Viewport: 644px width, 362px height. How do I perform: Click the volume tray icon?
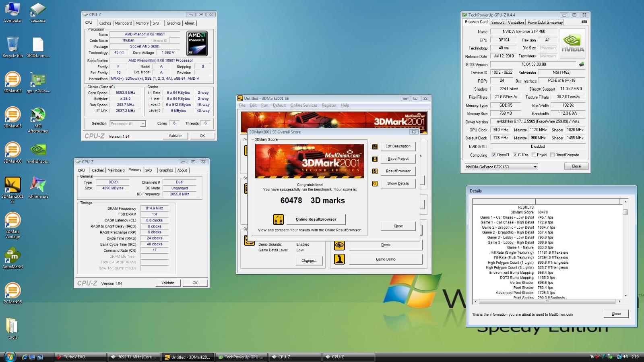pyautogui.click(x=625, y=357)
